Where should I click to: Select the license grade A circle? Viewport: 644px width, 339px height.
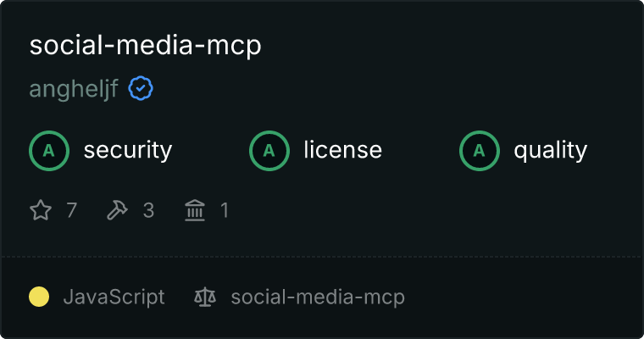269,151
